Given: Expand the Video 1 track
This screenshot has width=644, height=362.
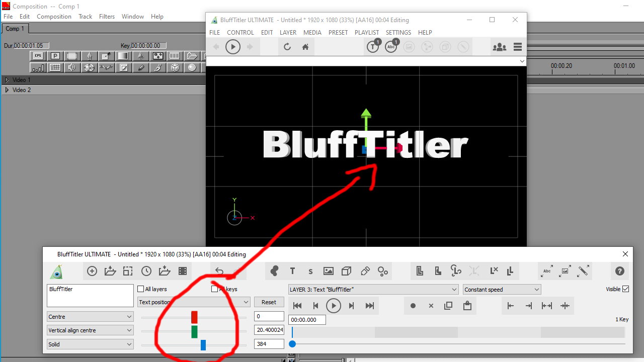Looking at the screenshot, I should [7, 80].
